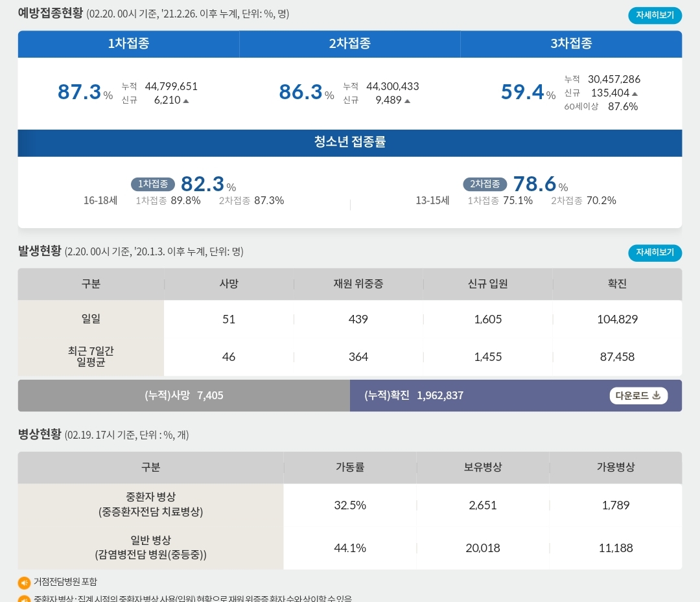Click daily admissions value 1,605
Screen dimensions: 700x602
coord(488,319)
